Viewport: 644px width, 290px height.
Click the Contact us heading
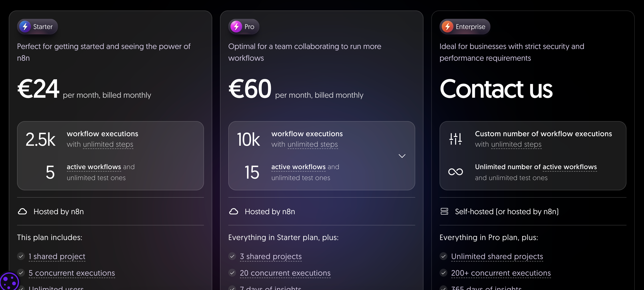(x=496, y=89)
